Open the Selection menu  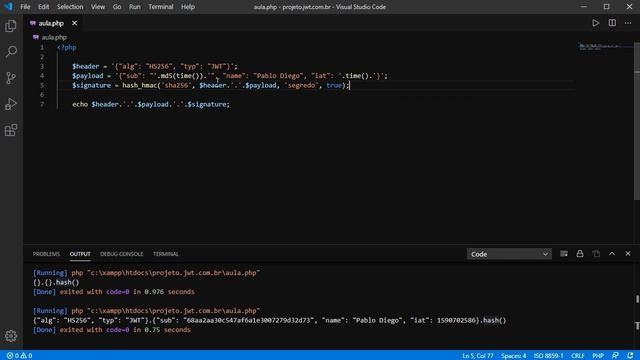pos(70,7)
